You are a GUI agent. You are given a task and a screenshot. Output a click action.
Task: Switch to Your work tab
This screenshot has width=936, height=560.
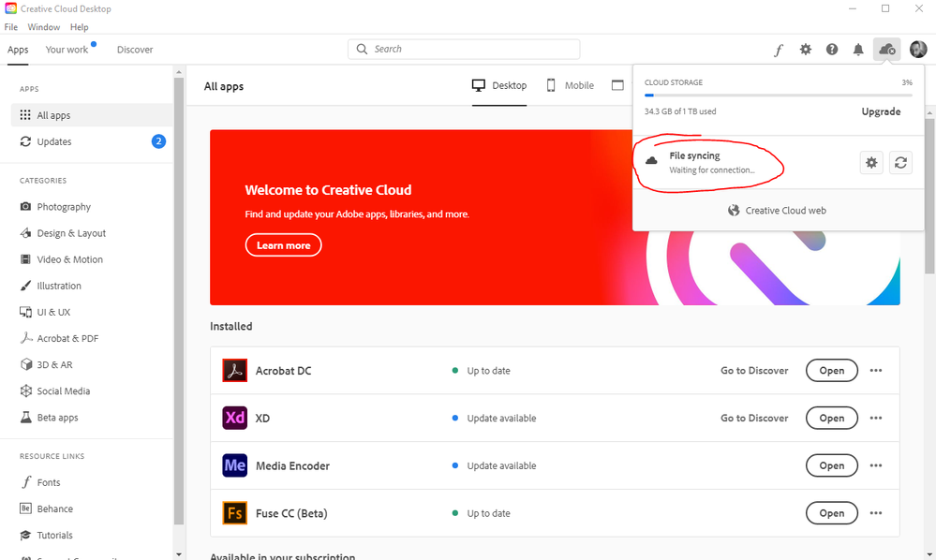click(67, 50)
